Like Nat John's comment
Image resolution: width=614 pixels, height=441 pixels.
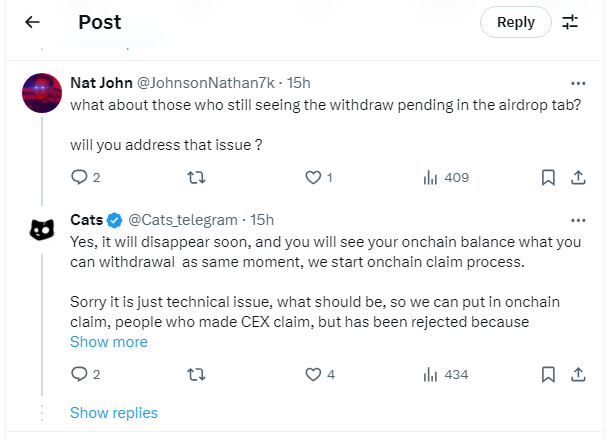pos(313,177)
